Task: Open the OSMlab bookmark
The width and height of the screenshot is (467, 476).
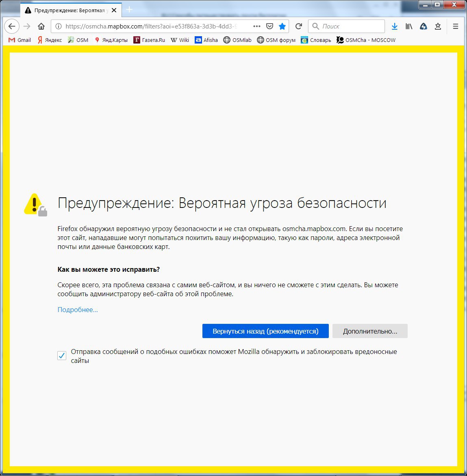Action: pyautogui.click(x=237, y=40)
